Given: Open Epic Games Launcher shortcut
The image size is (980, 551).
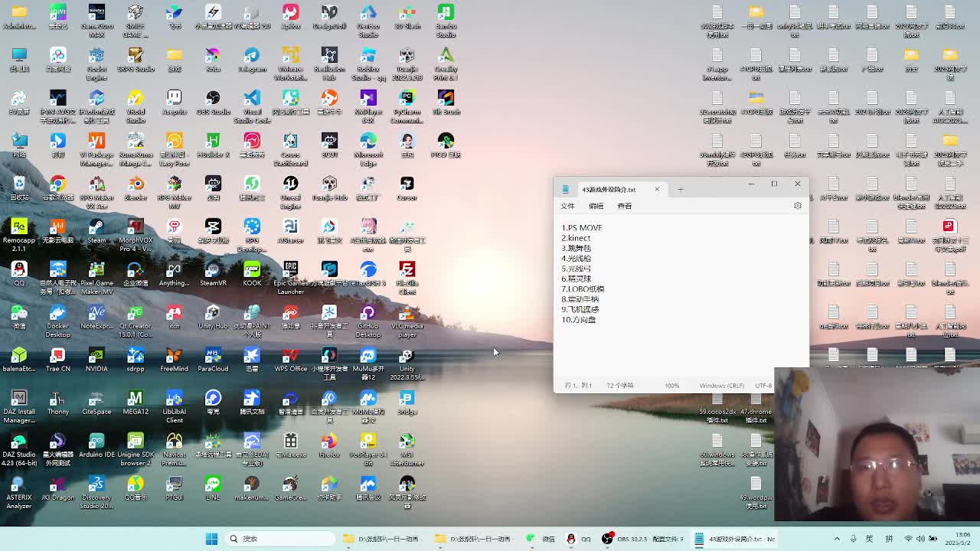Looking at the screenshot, I should coord(290,271).
